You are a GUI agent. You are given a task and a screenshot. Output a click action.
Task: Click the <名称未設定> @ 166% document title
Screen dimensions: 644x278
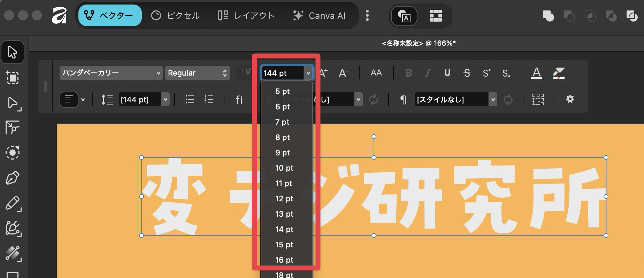pyautogui.click(x=419, y=43)
